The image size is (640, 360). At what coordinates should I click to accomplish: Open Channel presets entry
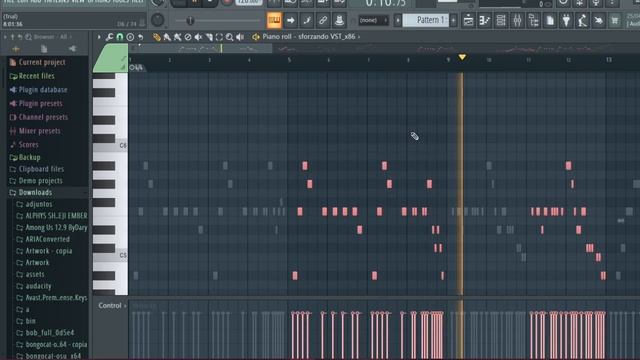point(43,117)
